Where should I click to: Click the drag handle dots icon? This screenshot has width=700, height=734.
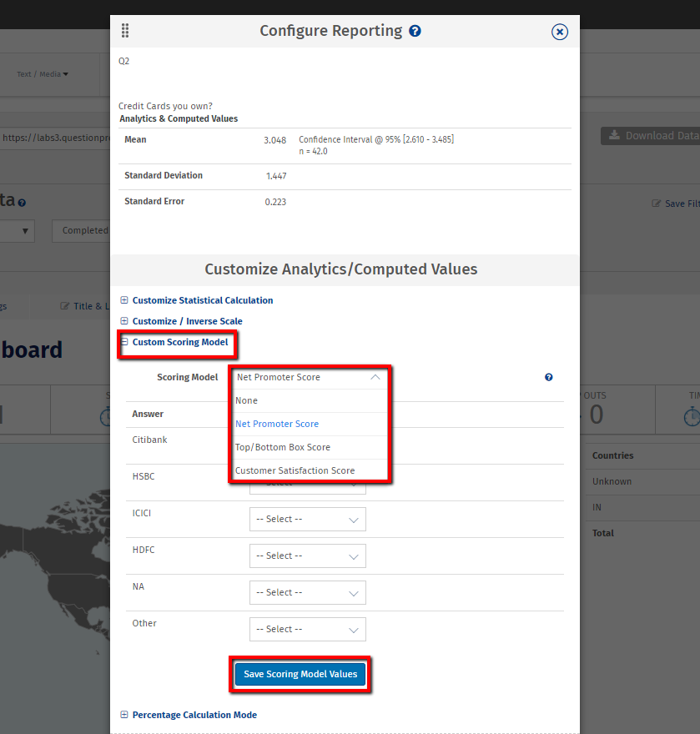[x=125, y=31]
